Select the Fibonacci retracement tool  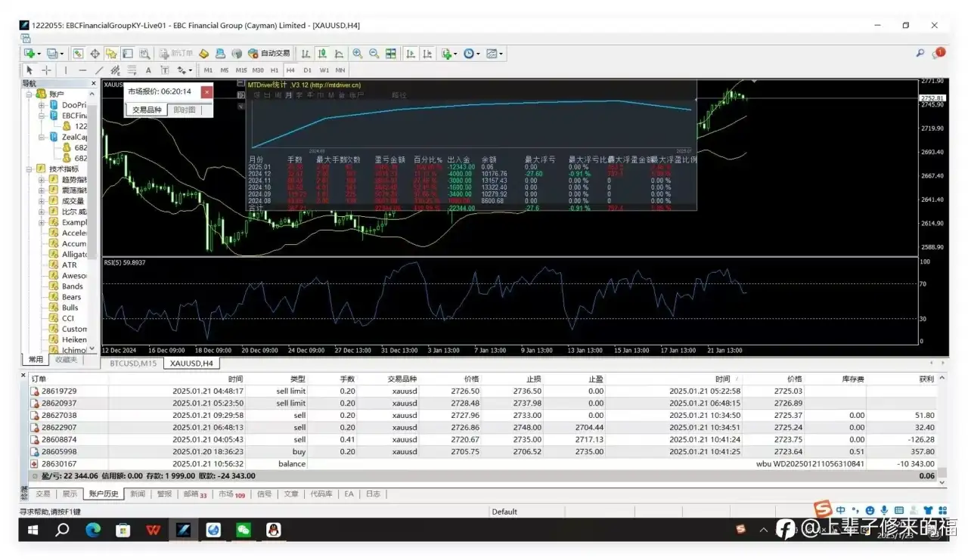[132, 70]
